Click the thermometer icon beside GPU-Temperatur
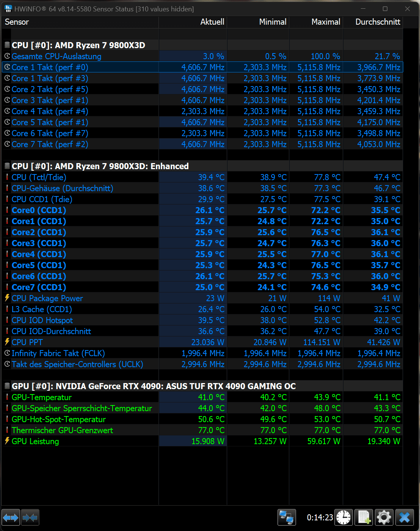420x531 pixels. [x=7, y=397]
